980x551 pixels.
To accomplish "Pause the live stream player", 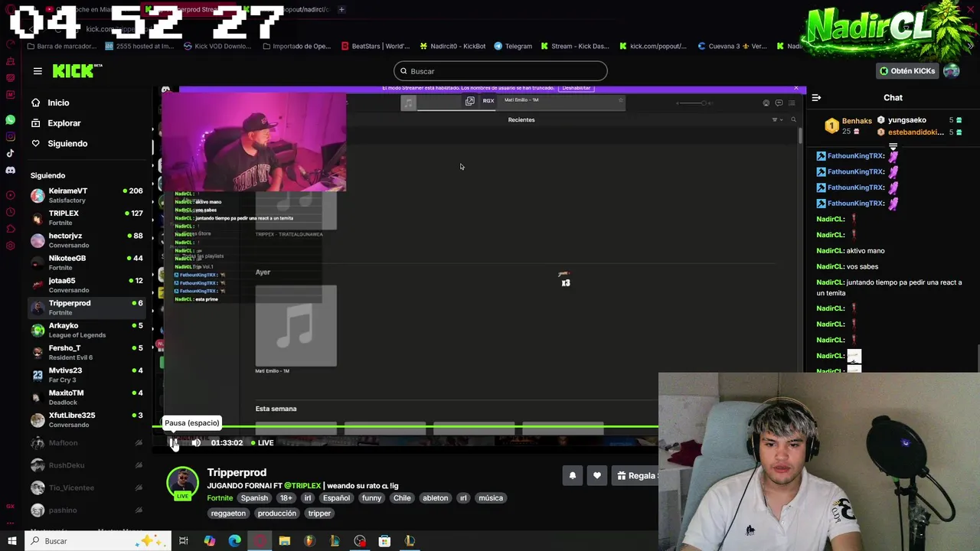I will (175, 442).
